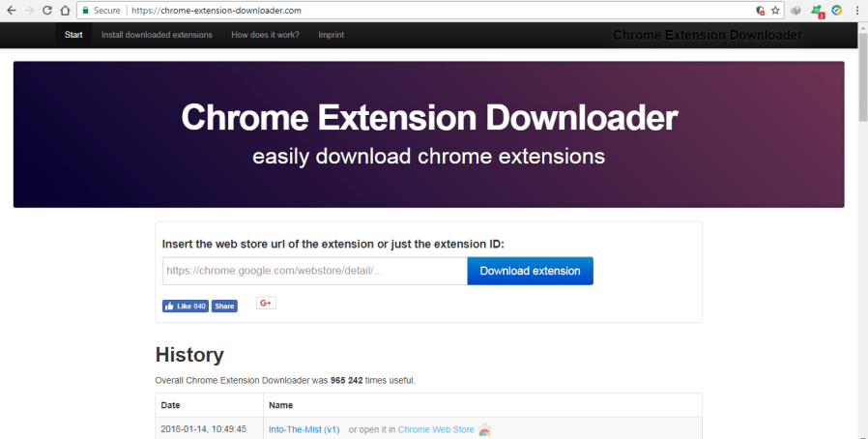Bookmark page with the star icon
This screenshot has width=868, height=439.
[x=775, y=10]
